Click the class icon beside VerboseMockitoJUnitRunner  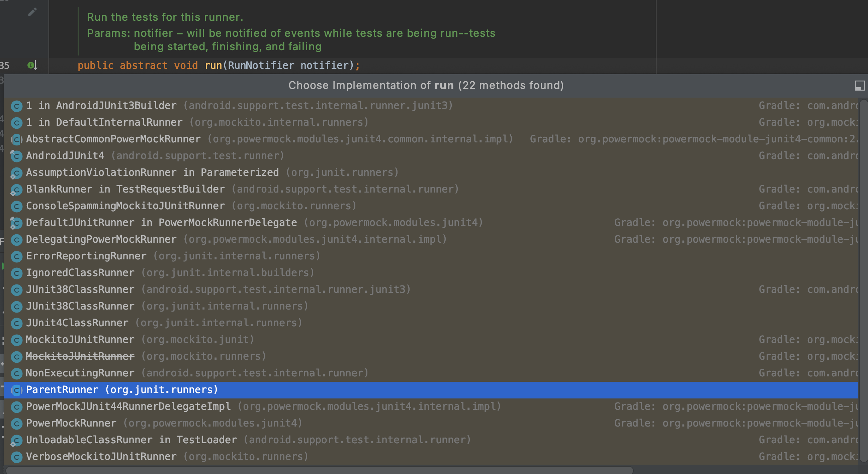point(16,457)
